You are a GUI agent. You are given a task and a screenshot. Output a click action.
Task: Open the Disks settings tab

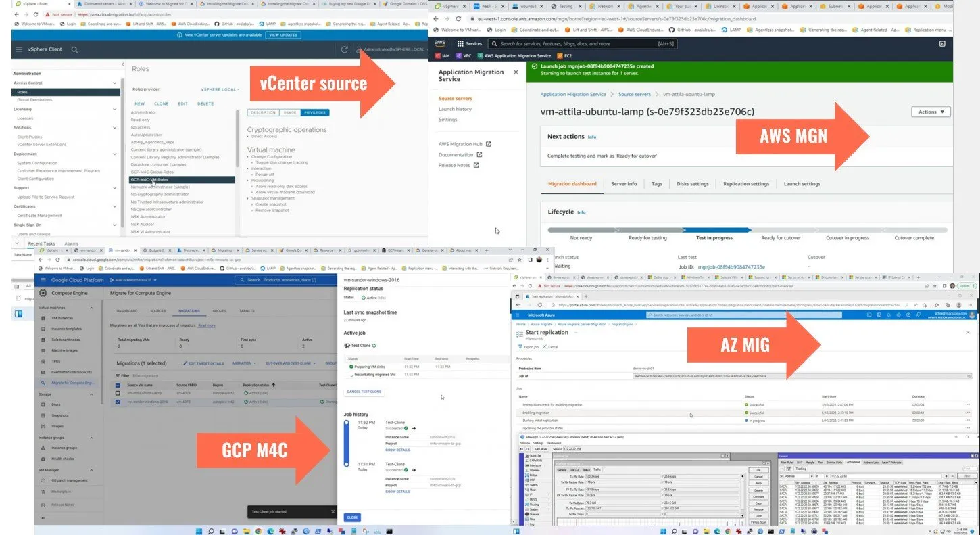click(x=692, y=184)
